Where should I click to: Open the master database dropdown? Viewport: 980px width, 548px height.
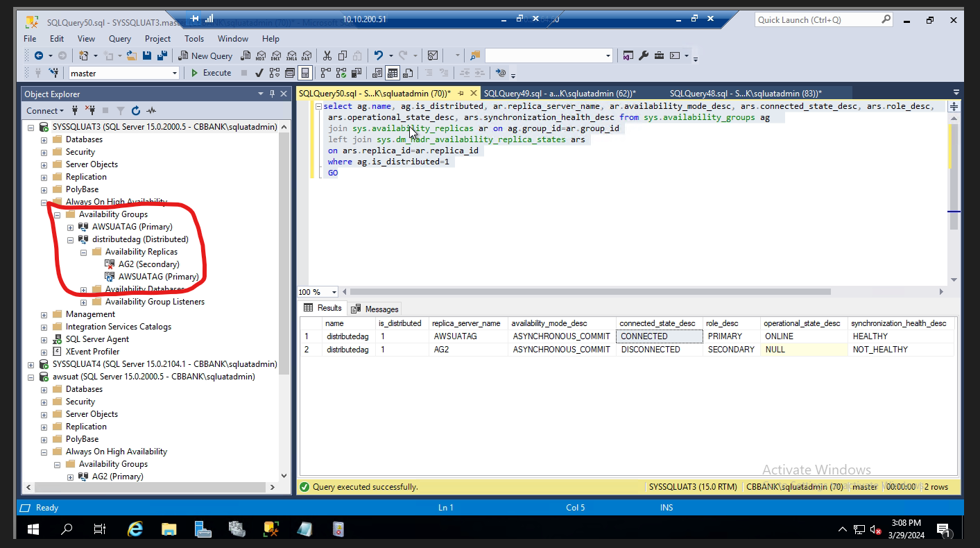coord(175,73)
